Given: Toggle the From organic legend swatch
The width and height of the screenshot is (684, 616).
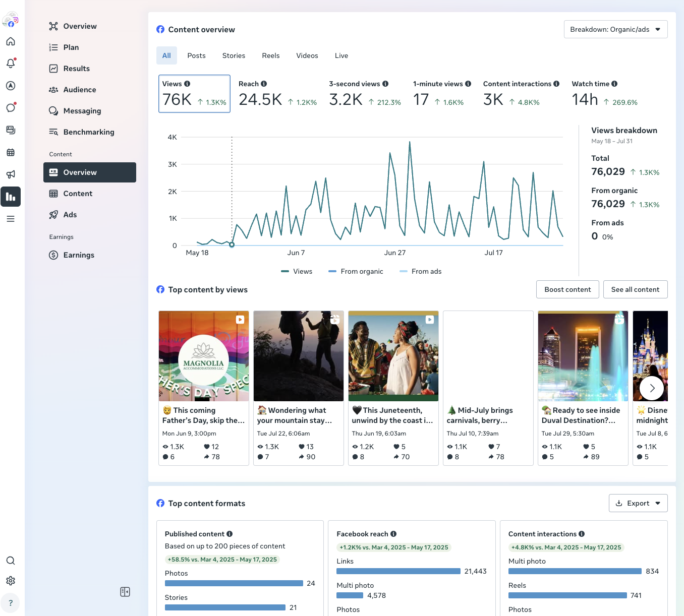Looking at the screenshot, I should point(332,271).
